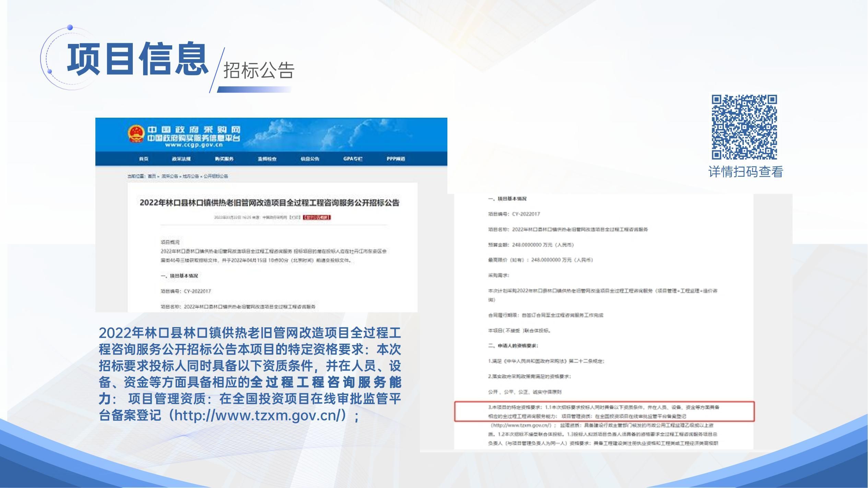The image size is (868, 488).
Task: Open the 首页 navigation item
Action: tap(143, 159)
